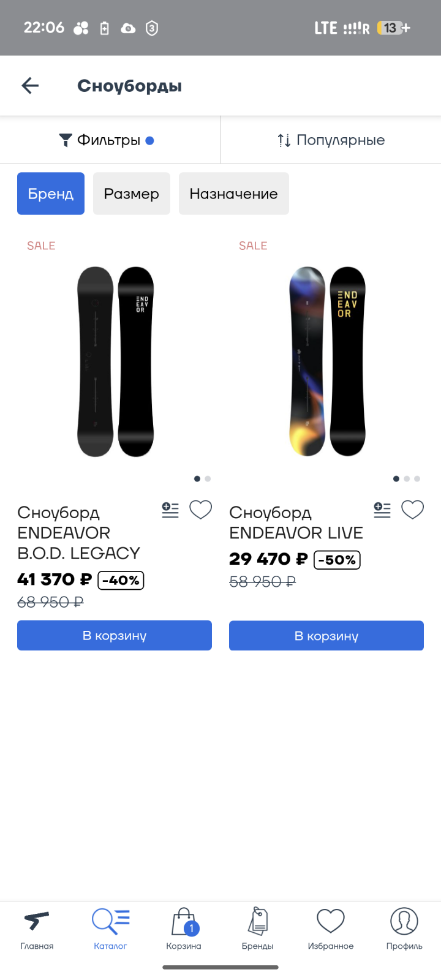Add Endeavor Live snowboard to comparison

(x=382, y=510)
